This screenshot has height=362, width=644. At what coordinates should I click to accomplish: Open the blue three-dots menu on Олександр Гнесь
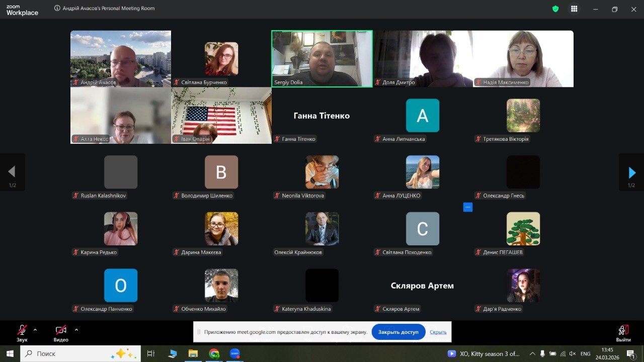(x=468, y=207)
